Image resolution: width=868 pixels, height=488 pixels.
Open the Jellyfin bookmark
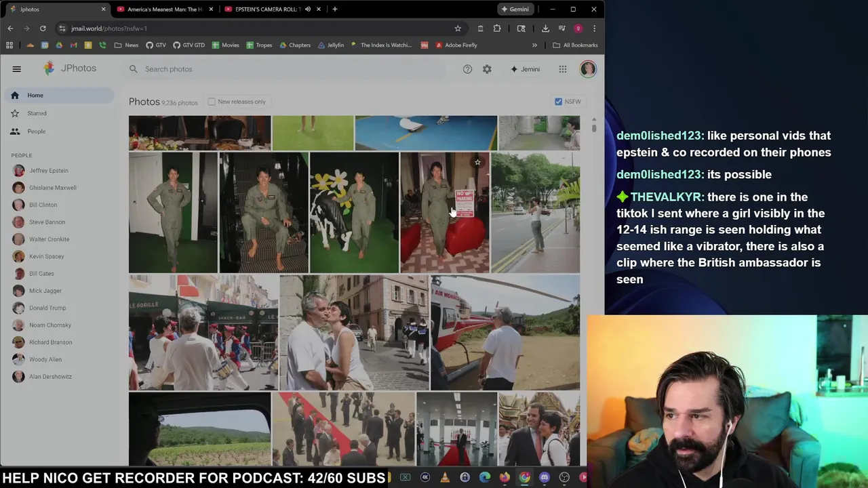(331, 45)
